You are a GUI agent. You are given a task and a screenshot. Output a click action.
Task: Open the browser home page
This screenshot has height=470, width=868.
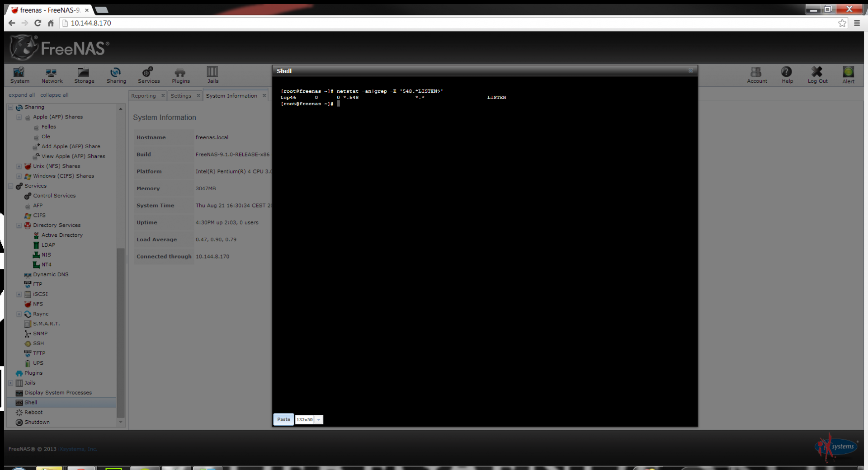point(51,23)
